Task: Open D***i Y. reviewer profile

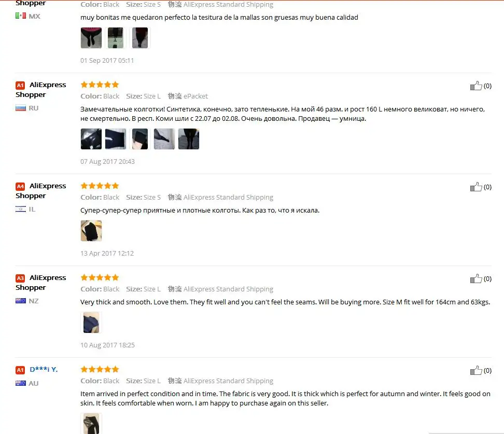Action: click(x=44, y=369)
